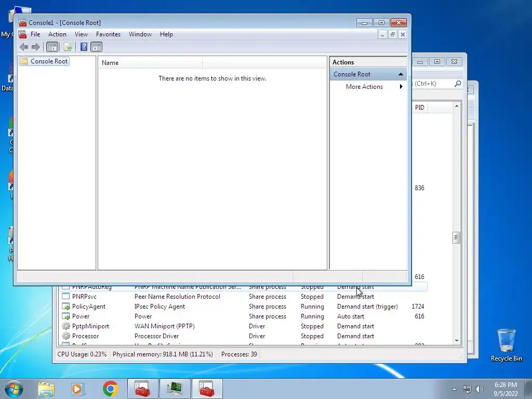Open the Windows Start button
Viewport: 532px width, 399px height.
(x=14, y=389)
